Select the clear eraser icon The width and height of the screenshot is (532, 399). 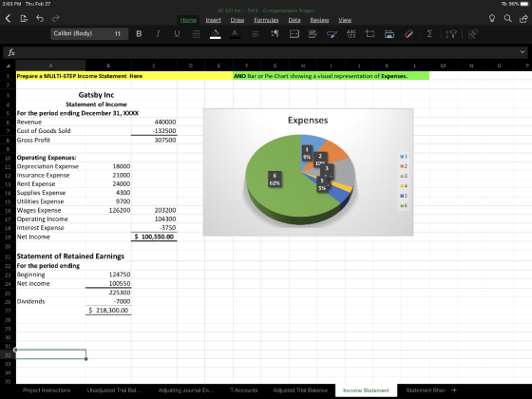tap(408, 33)
